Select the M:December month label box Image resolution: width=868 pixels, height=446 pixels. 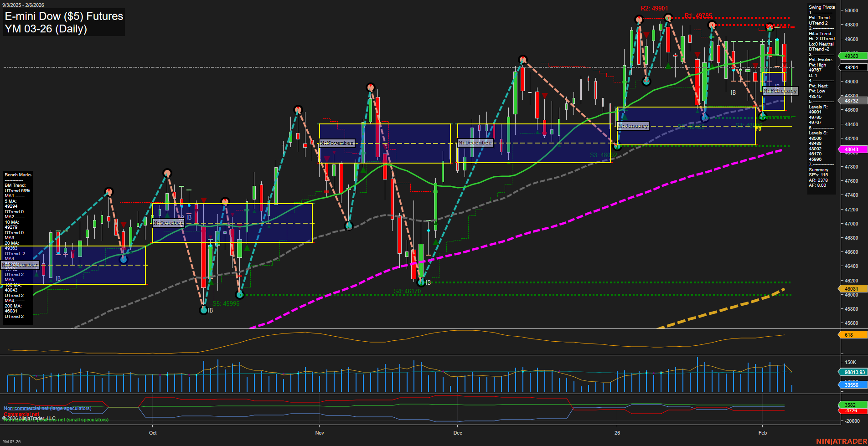475,142
